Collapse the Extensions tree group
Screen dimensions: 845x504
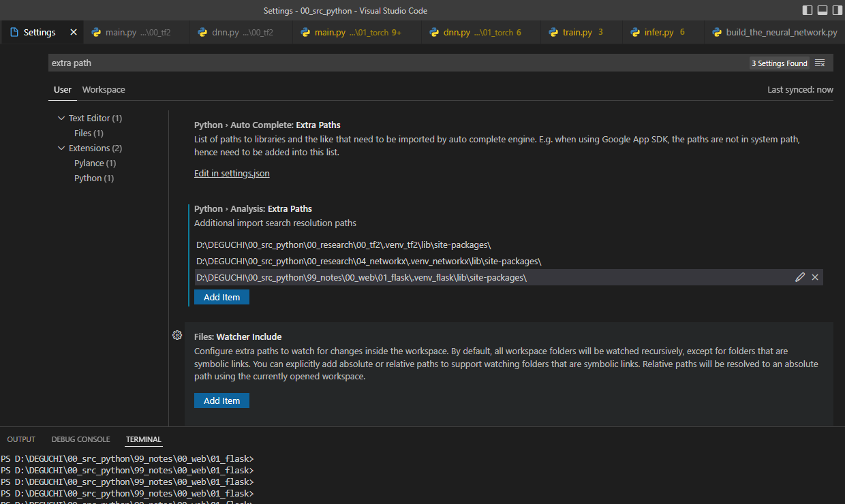[x=61, y=148]
